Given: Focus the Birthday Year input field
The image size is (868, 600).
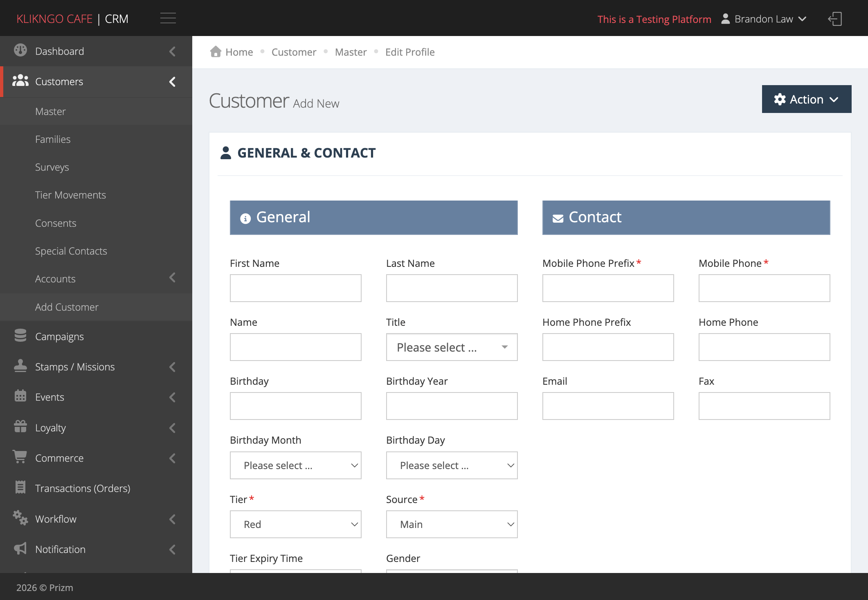Looking at the screenshot, I should [x=452, y=406].
